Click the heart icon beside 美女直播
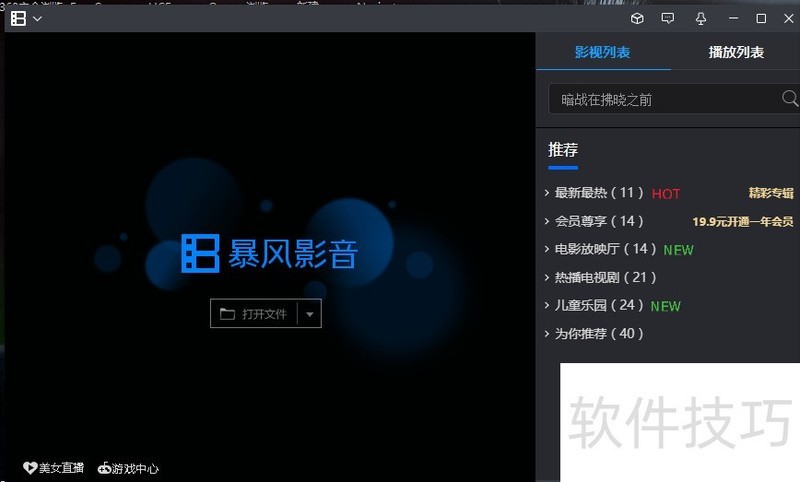The image size is (800, 482). coord(30,468)
